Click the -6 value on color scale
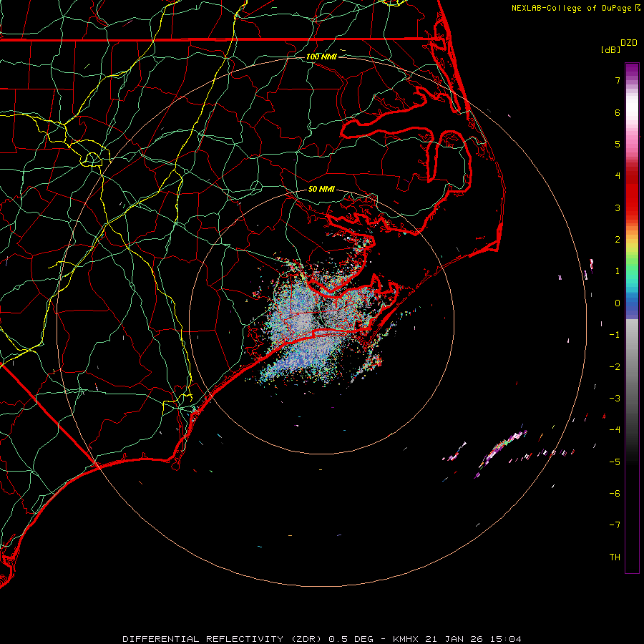The image size is (644, 644). click(x=615, y=494)
